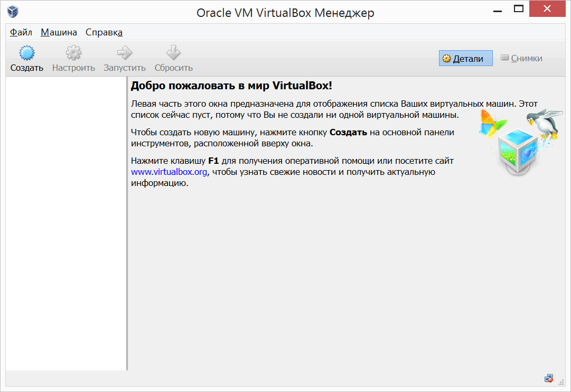The image size is (571, 392).
Task: Click the VirtualBox cube icon in title bar
Action: coord(13,12)
